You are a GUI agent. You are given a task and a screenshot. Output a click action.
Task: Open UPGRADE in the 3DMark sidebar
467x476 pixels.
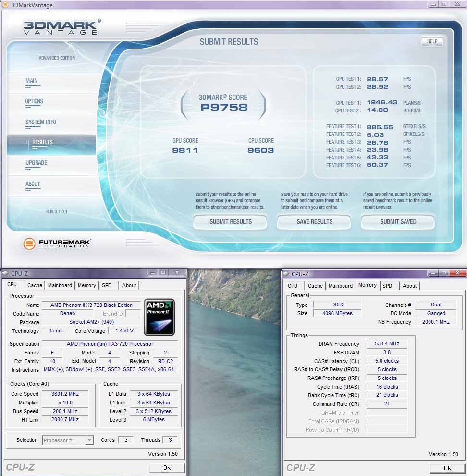click(x=37, y=163)
